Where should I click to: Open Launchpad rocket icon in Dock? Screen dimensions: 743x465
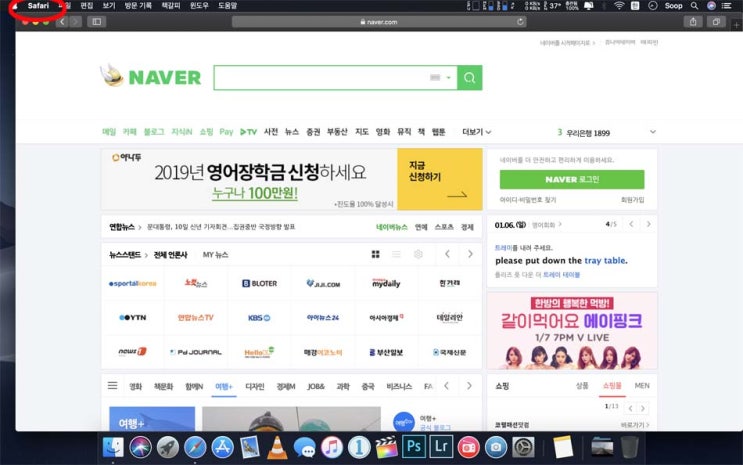point(168,447)
